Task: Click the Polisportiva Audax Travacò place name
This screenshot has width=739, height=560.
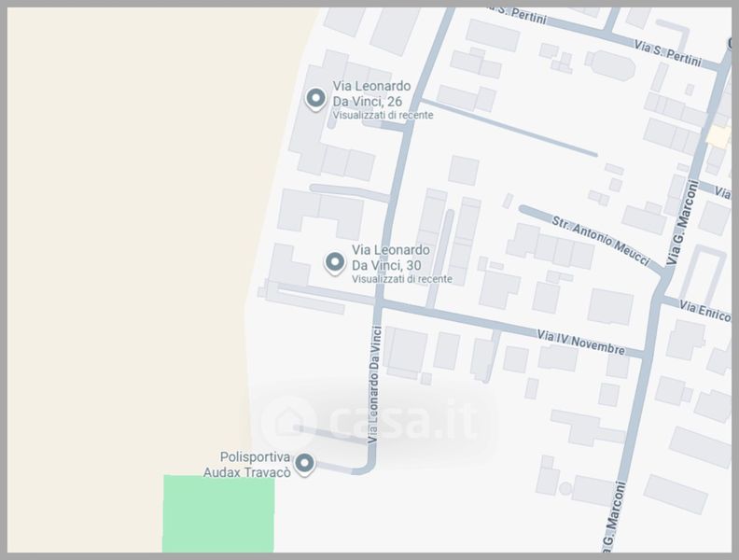Action: pos(247,464)
